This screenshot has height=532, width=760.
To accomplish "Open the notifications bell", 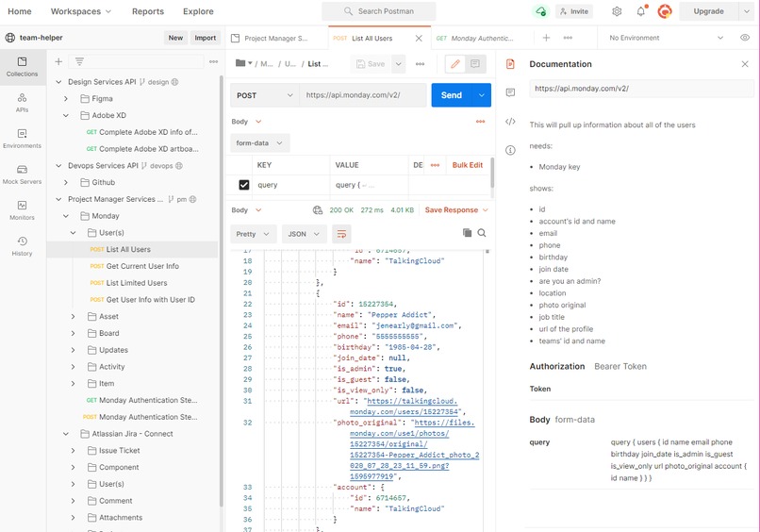I will 641,11.
